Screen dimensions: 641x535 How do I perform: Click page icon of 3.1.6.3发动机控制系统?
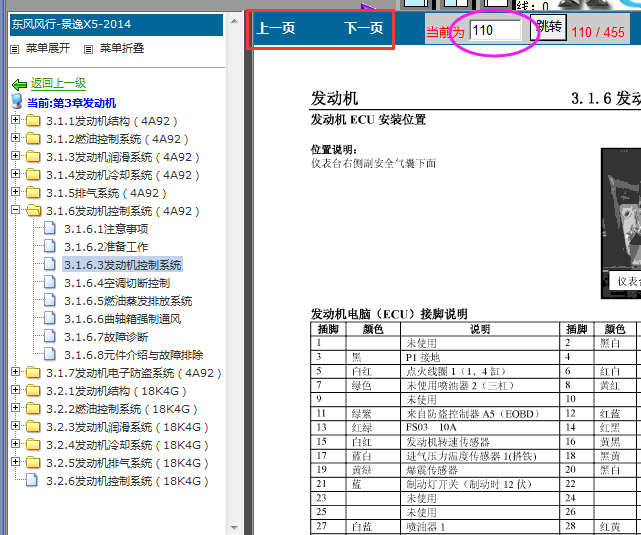[50, 264]
